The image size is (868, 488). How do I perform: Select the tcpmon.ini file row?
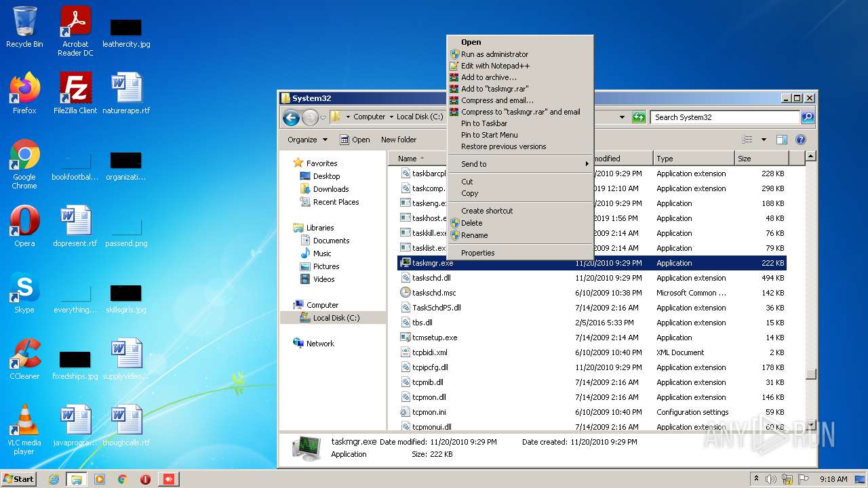[x=592, y=412]
